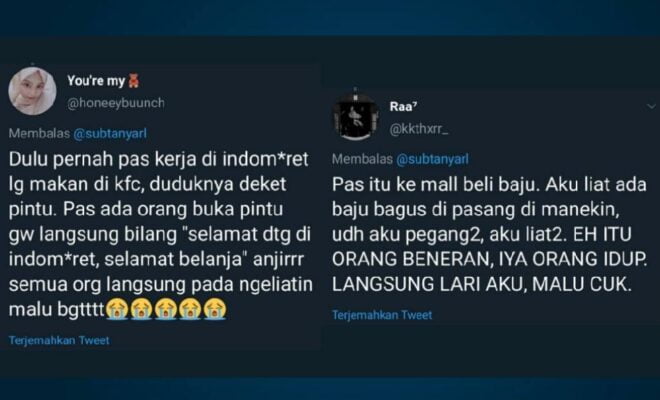Expand the chevron menu on Raa' tweet
The image size is (660, 400).
click(651, 106)
